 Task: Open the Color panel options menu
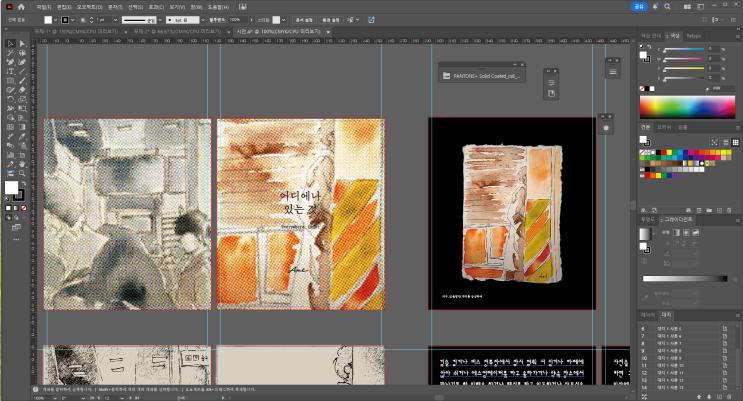click(737, 36)
